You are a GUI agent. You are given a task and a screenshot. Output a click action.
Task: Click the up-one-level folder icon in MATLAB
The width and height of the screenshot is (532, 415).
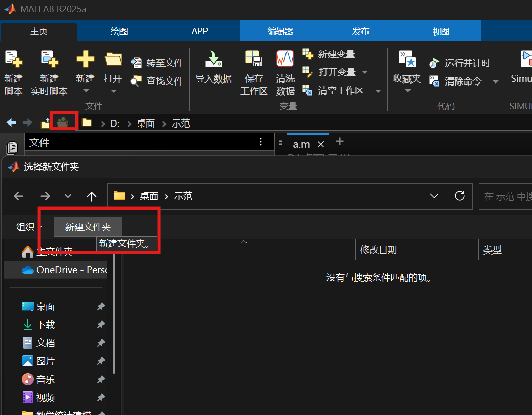46,123
